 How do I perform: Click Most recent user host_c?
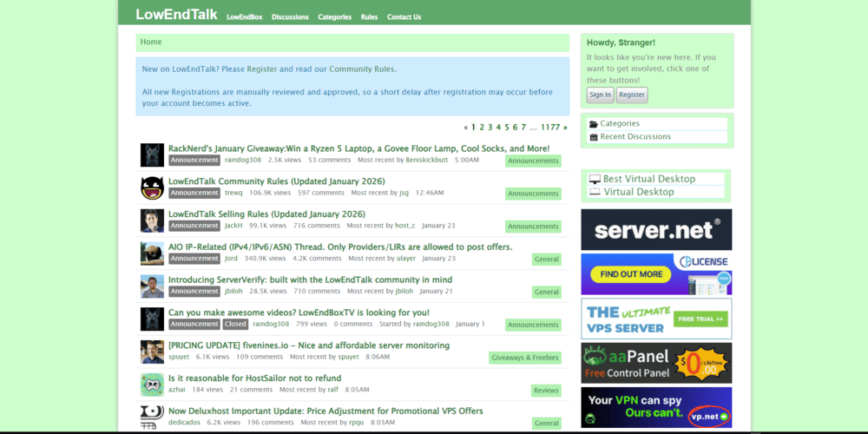405,226
